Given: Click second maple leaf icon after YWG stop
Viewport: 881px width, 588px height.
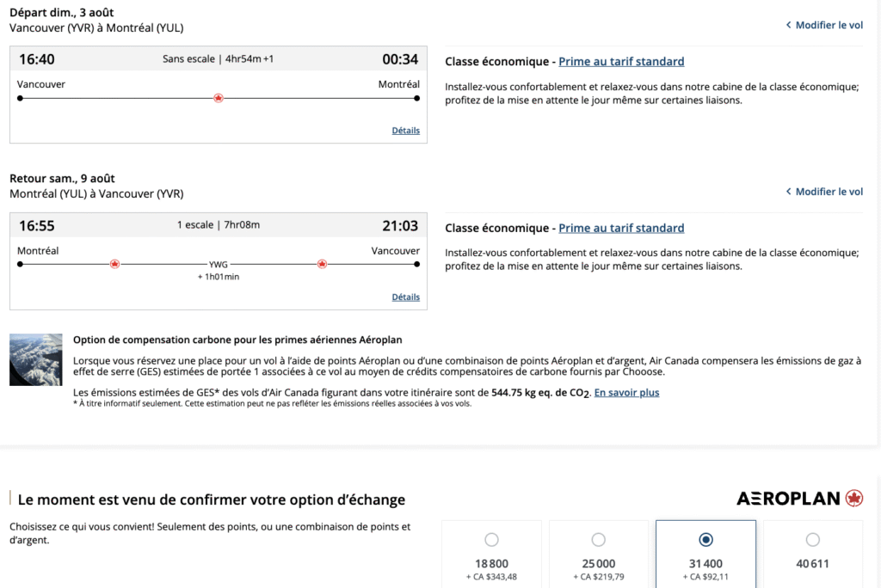Looking at the screenshot, I should 322,264.
